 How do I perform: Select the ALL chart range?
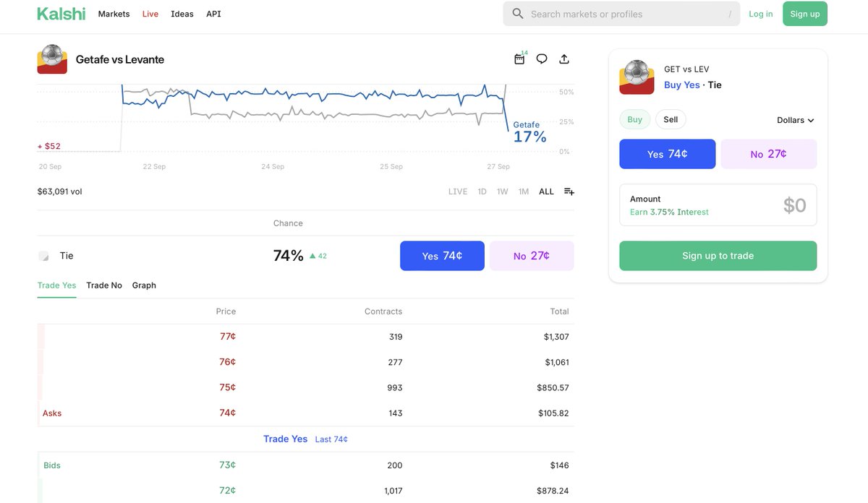coord(546,192)
